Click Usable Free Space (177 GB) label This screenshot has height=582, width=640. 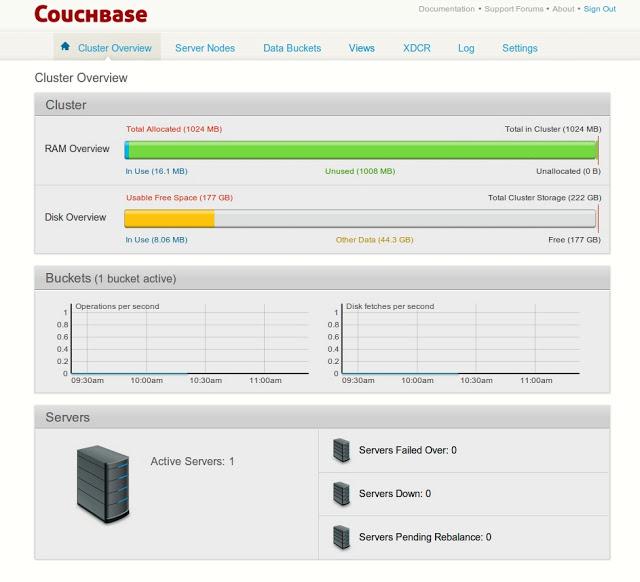(x=179, y=198)
